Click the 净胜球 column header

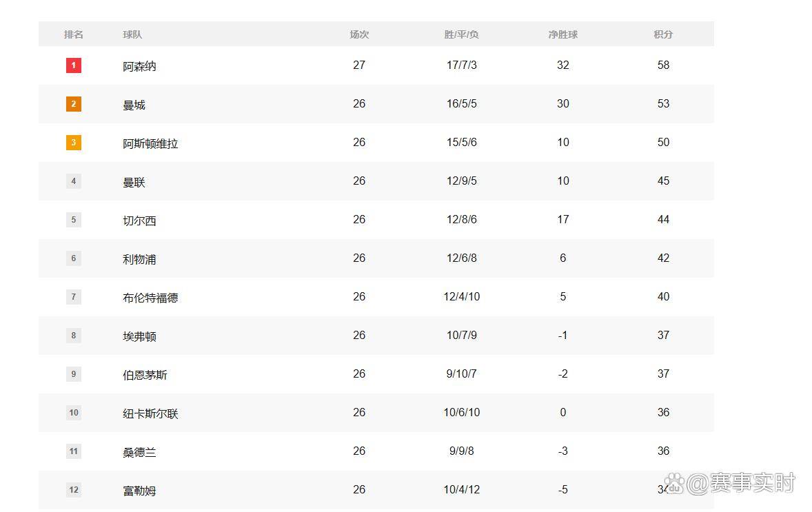tap(563, 34)
